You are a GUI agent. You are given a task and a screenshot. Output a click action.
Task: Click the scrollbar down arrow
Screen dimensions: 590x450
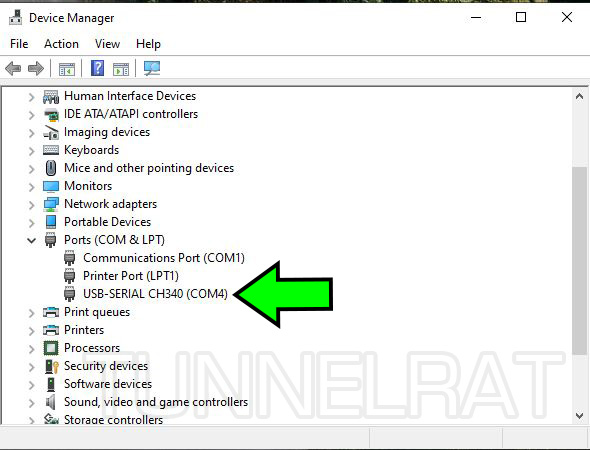(579, 415)
